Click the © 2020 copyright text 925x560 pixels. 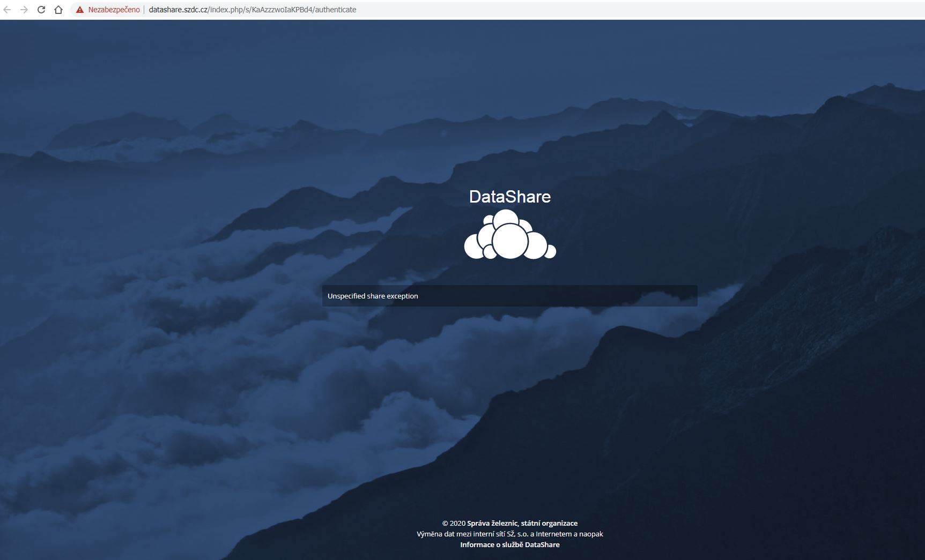pyautogui.click(x=453, y=523)
